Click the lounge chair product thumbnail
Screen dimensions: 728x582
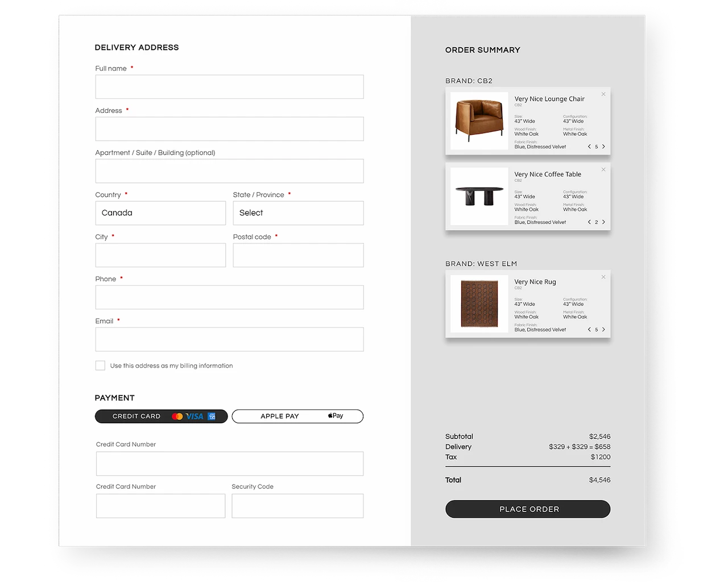pos(479,120)
